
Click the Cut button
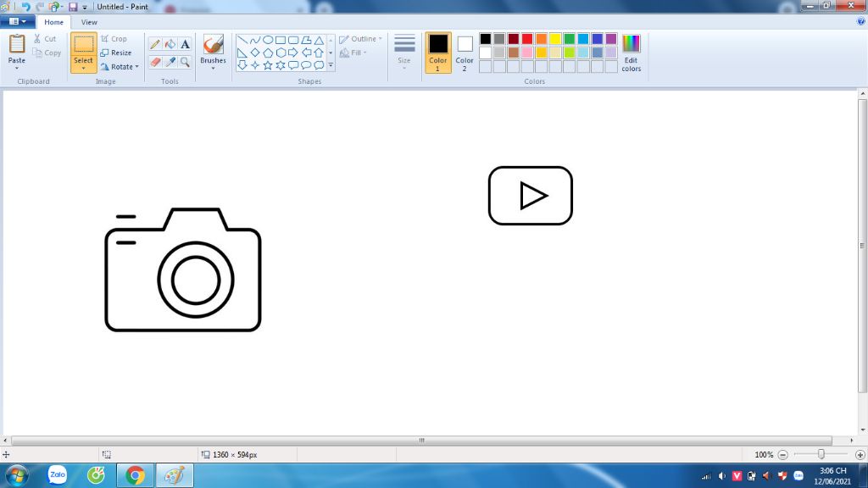click(46, 39)
